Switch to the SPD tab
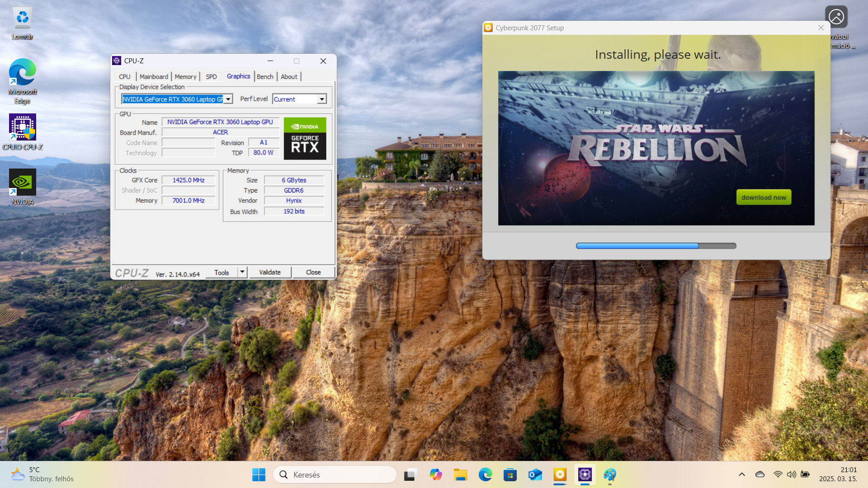868x488 pixels. pyautogui.click(x=211, y=77)
